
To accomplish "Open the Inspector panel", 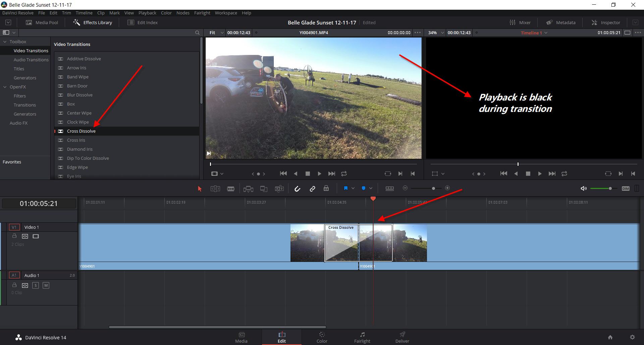I will click(606, 22).
